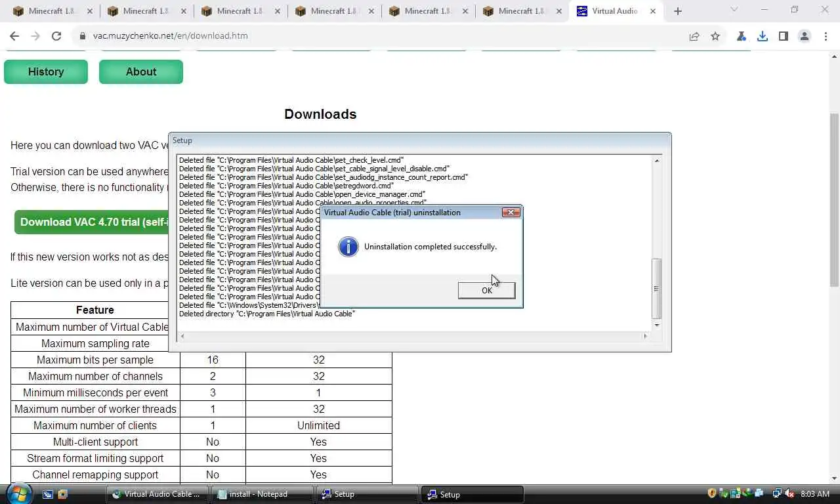Viewport: 840px width, 504px height.
Task: Open the security shield tray icon
Action: (712, 493)
